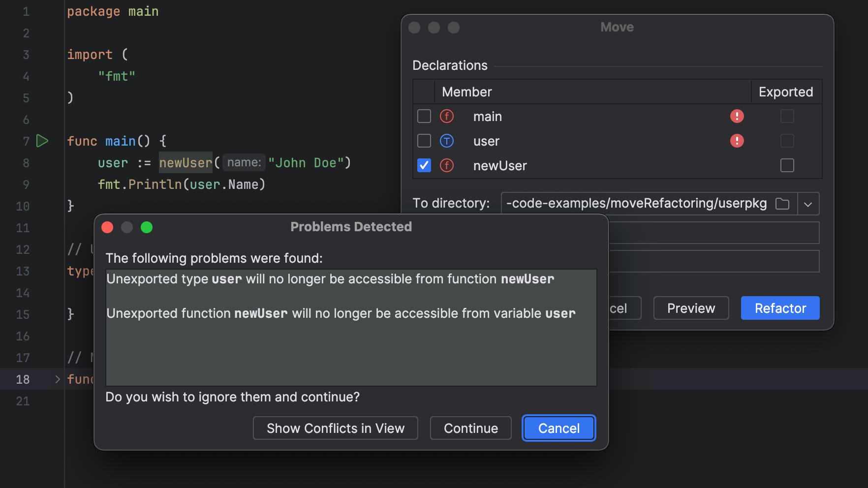Uncheck the newUser declaration checkbox
868x488 pixels.
[x=424, y=165]
